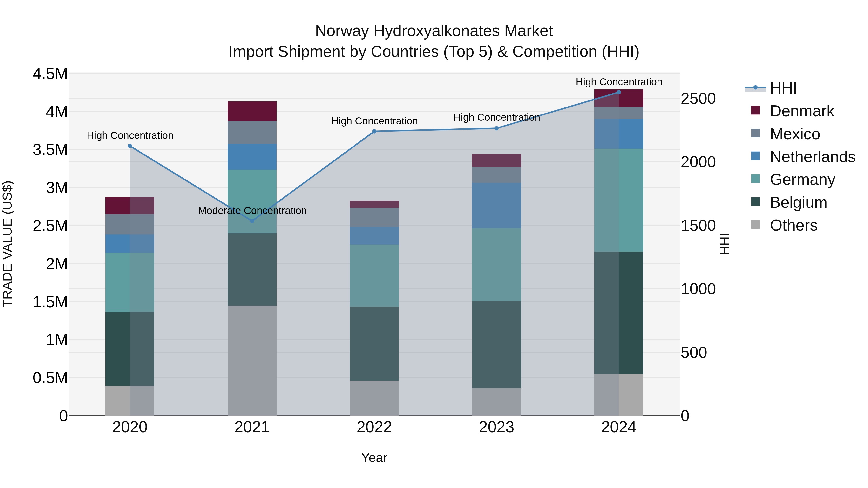Select the 2020 Belgium bar segment

point(130,349)
